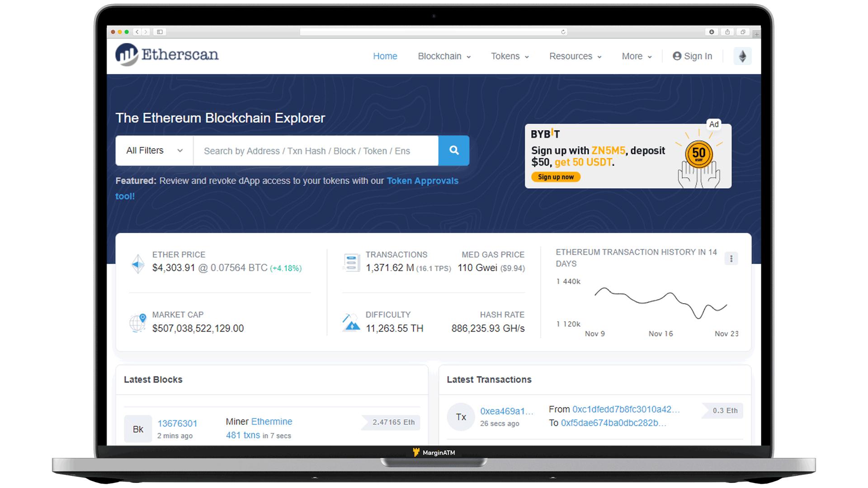This screenshot has width=868, height=488.
Task: Click Bybit Sign up now button
Action: coord(556,177)
